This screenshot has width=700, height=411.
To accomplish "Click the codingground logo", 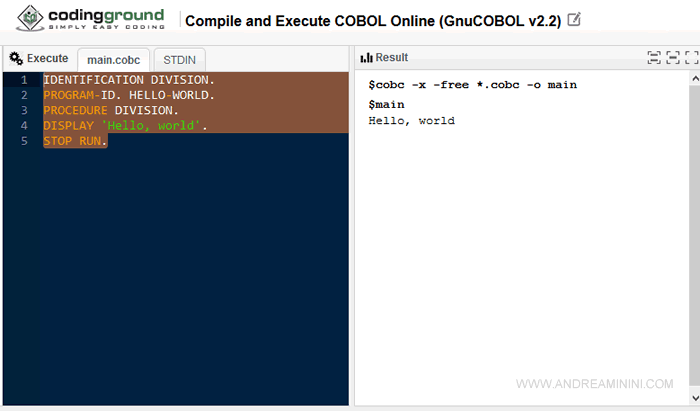I will point(90,18).
